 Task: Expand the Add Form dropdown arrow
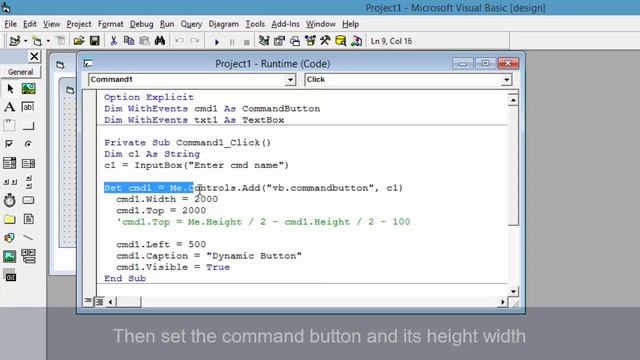(48, 41)
